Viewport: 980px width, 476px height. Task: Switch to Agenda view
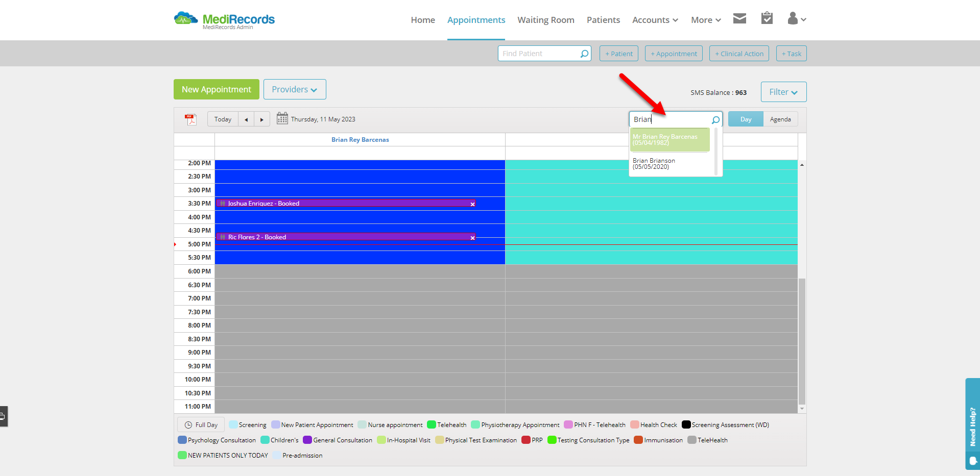click(780, 119)
